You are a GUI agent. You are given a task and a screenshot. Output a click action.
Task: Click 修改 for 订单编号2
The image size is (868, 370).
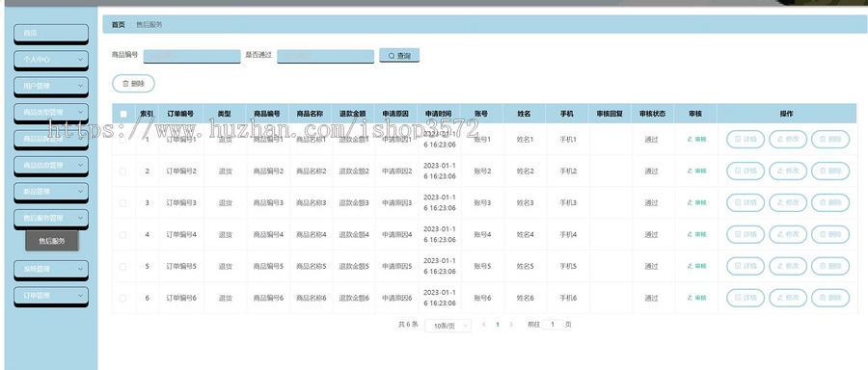788,171
